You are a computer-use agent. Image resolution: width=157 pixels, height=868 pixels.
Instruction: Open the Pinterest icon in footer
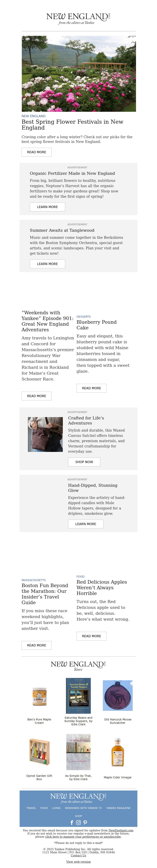[x=85, y=823]
